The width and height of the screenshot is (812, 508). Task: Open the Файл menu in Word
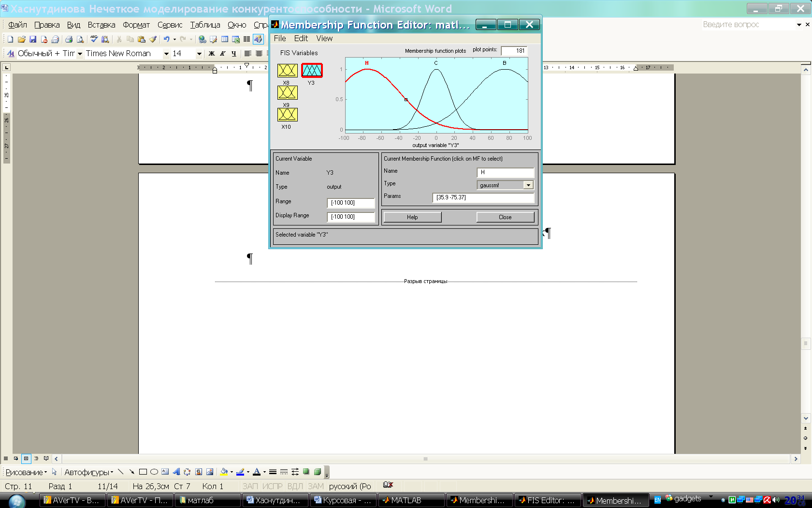pos(17,25)
